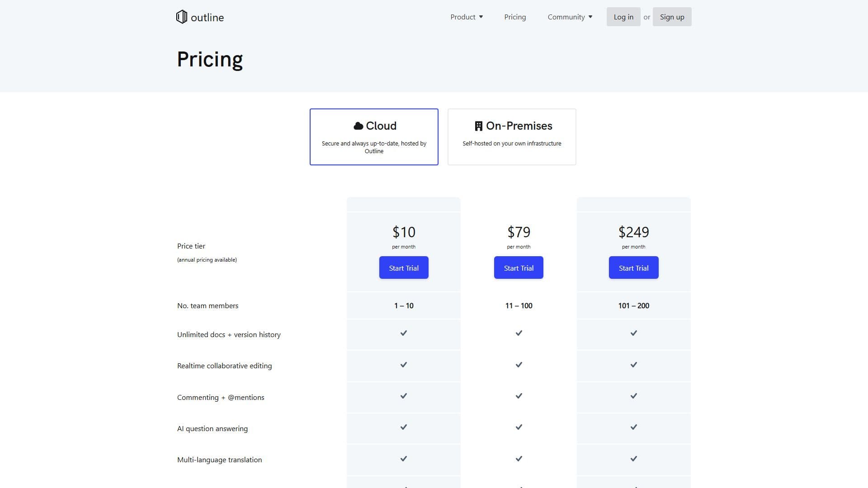This screenshot has width=868, height=488.
Task: Select the Cloud hosting option
Action: (374, 137)
